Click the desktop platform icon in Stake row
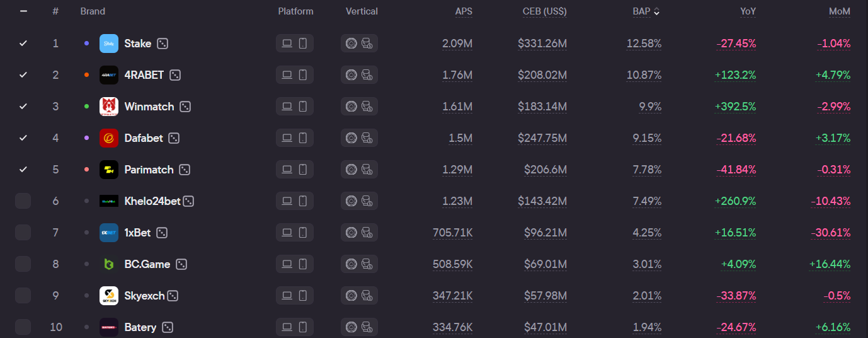 pyautogui.click(x=287, y=44)
